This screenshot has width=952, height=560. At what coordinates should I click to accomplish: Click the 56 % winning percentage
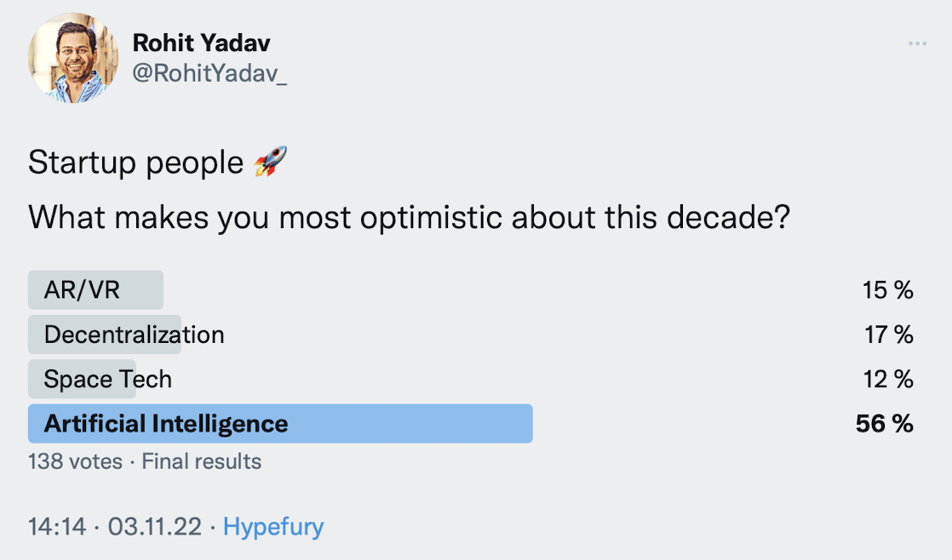click(884, 424)
